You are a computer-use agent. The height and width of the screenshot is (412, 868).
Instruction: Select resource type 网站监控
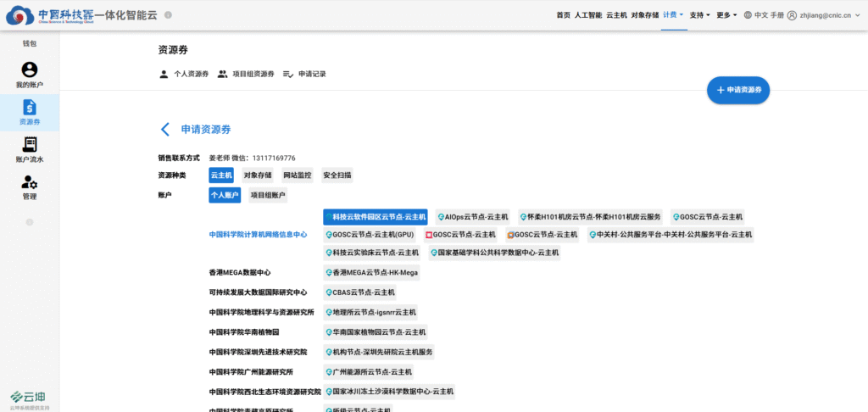pyautogui.click(x=298, y=175)
